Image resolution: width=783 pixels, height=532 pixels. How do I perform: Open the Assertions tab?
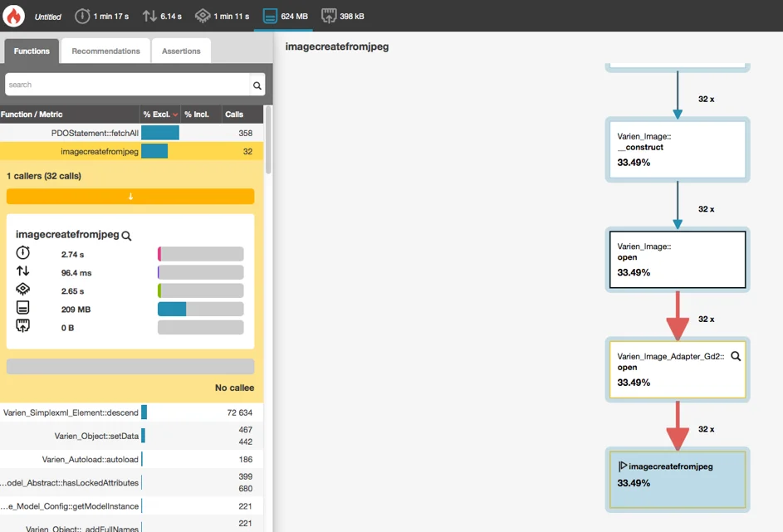tap(181, 51)
